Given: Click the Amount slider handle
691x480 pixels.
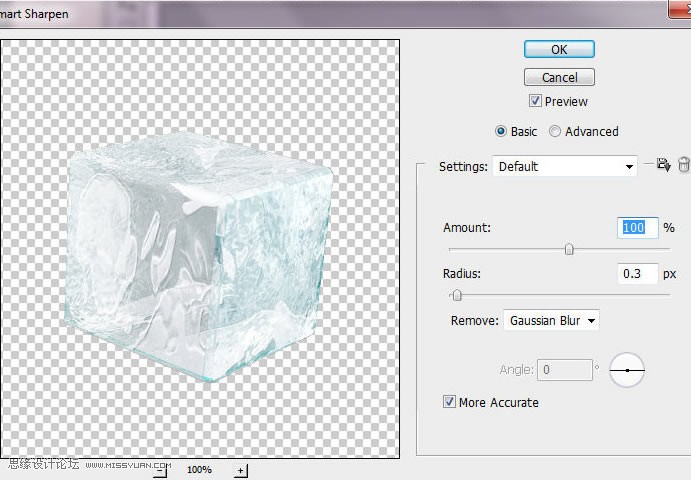Looking at the screenshot, I should point(569,249).
